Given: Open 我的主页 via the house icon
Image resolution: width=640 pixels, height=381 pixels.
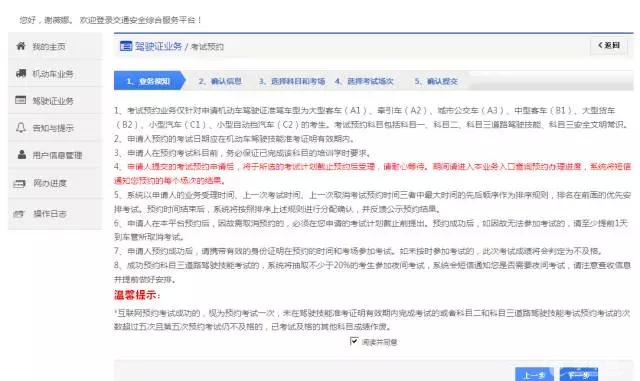Looking at the screenshot, I should (x=21, y=46).
